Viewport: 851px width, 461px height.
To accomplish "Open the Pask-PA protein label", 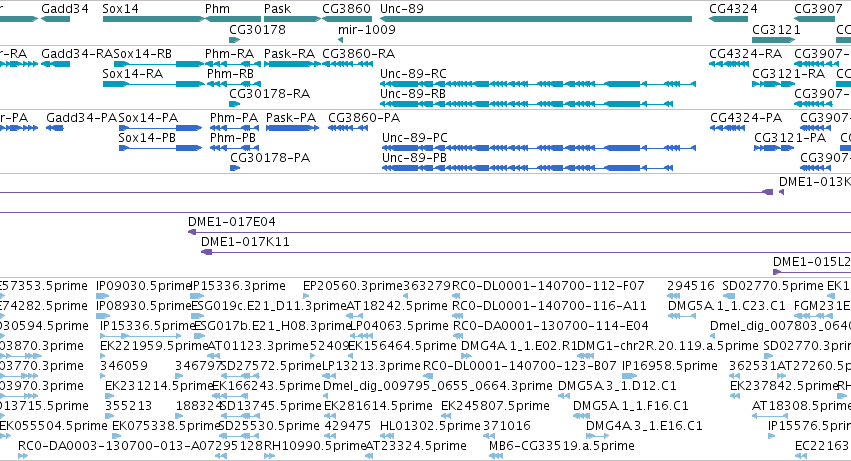I will pyautogui.click(x=291, y=118).
